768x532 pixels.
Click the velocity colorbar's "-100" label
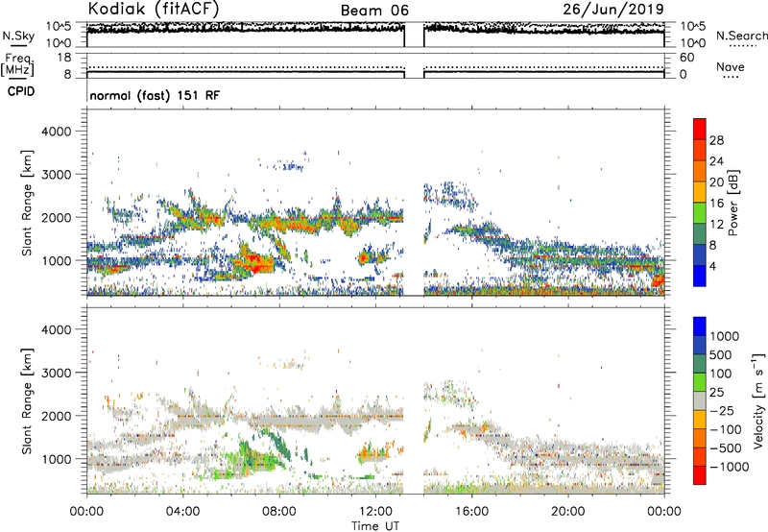726,429
